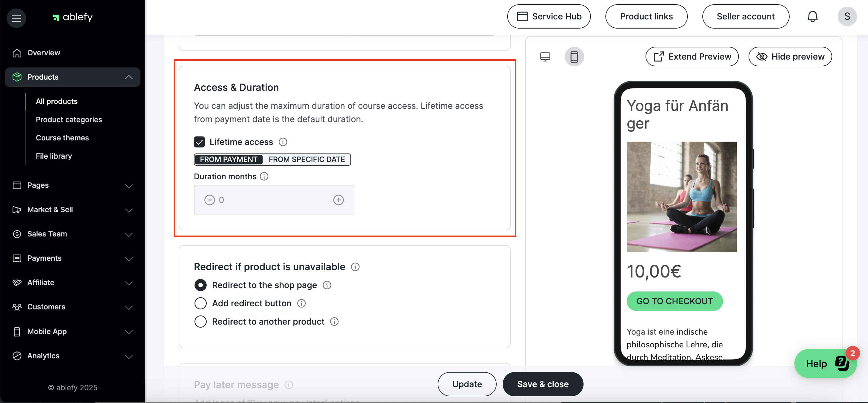
Task: Show info for Redirect if product unavailable
Action: (x=355, y=267)
